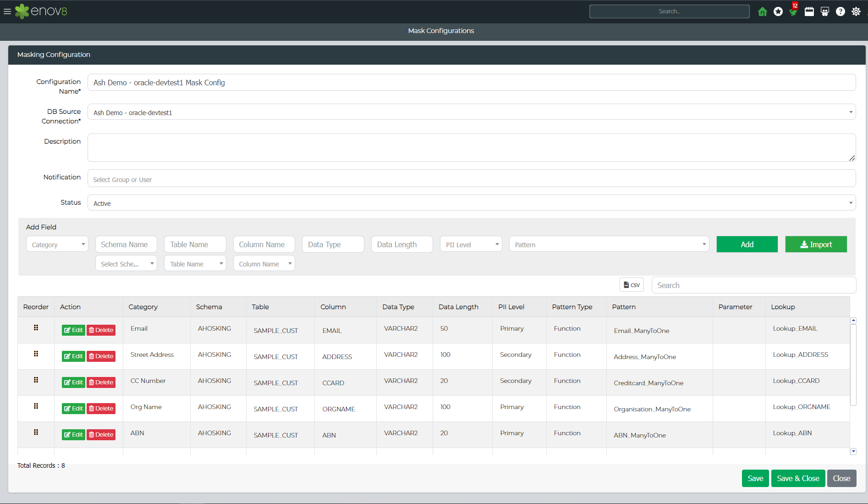Click the enov8 logo
The image size is (868, 504).
tap(41, 11)
